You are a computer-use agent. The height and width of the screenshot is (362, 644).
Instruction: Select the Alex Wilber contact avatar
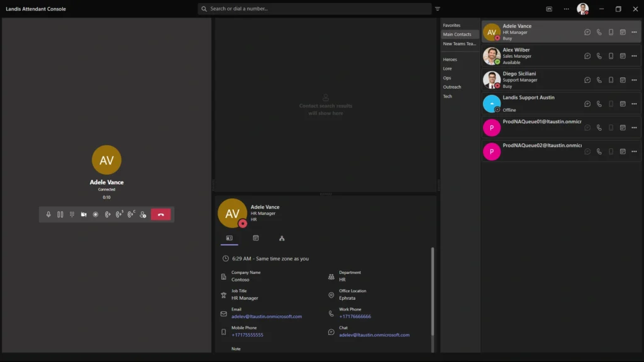(x=492, y=56)
